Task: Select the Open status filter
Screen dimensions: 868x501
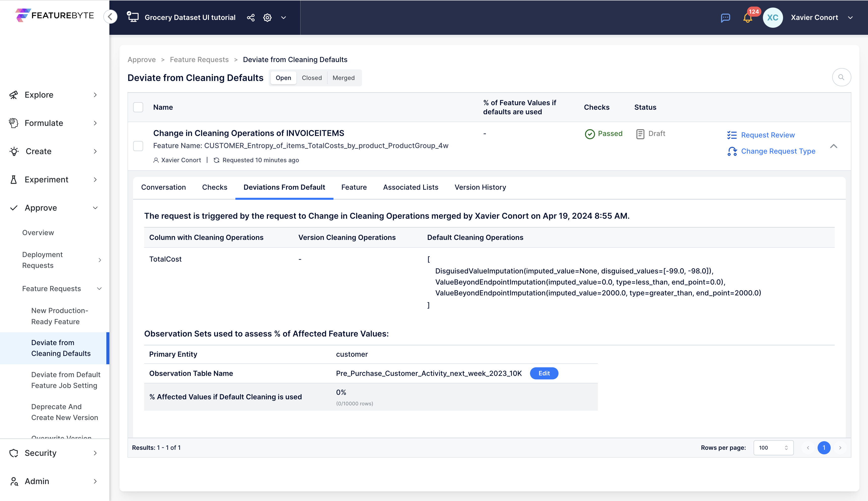Action: [x=283, y=78]
